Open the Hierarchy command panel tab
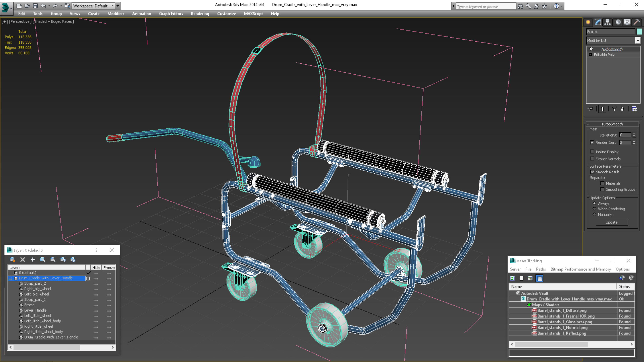 (608, 22)
